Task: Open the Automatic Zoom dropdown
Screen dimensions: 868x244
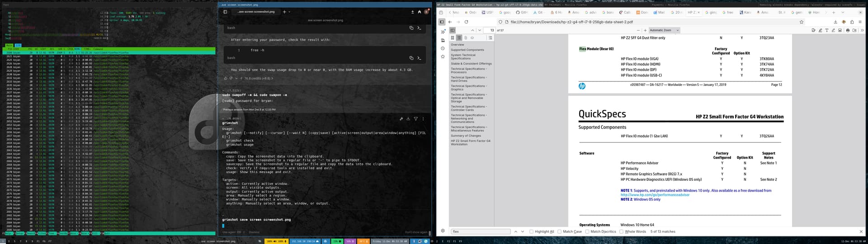Action: click(664, 30)
